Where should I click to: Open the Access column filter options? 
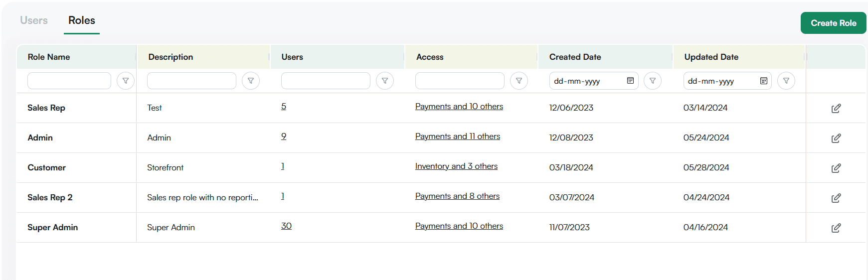[519, 81]
